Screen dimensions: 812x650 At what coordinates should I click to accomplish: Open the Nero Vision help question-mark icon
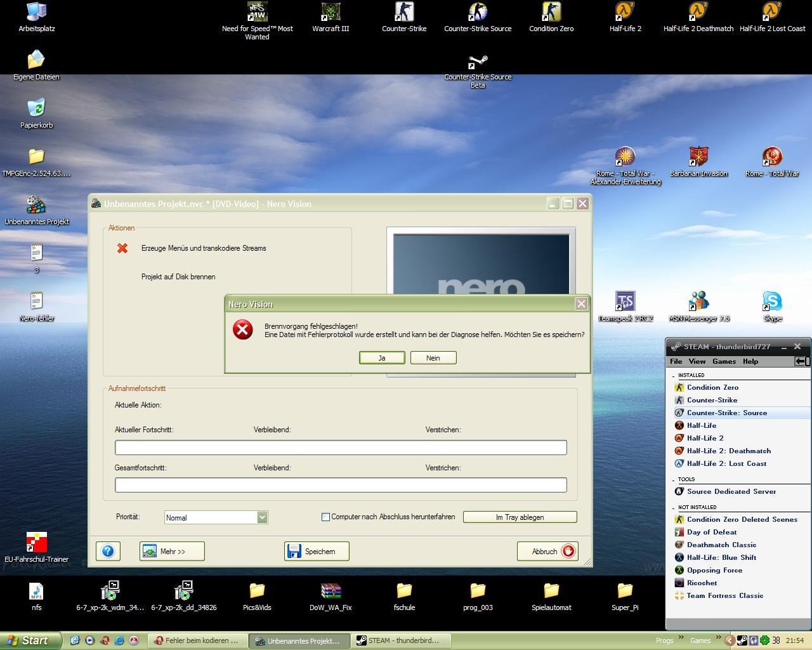[108, 551]
